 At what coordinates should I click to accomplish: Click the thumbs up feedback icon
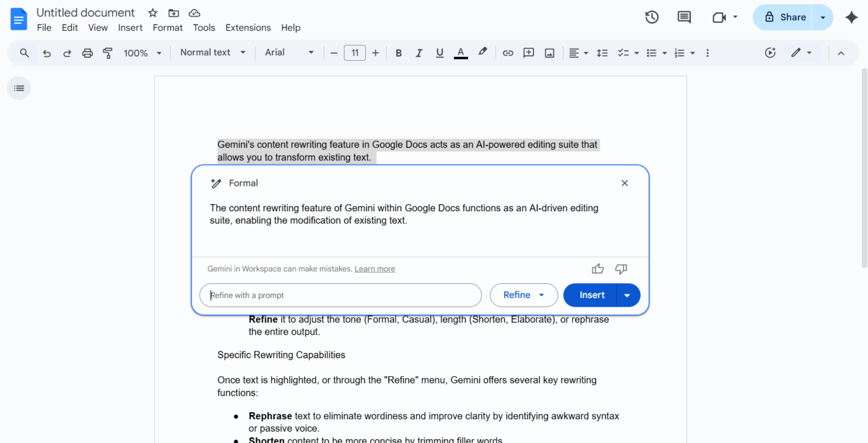click(x=598, y=269)
